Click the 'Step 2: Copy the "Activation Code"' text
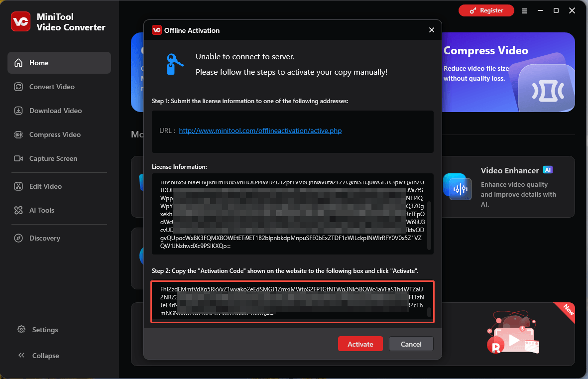This screenshot has height=379, width=588. (285, 271)
